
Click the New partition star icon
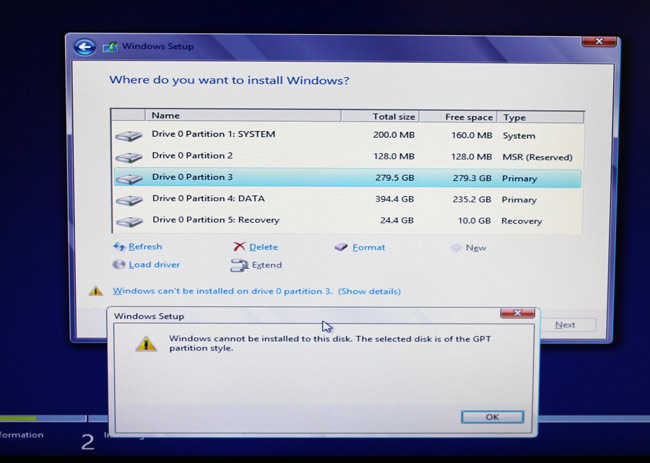pos(456,247)
